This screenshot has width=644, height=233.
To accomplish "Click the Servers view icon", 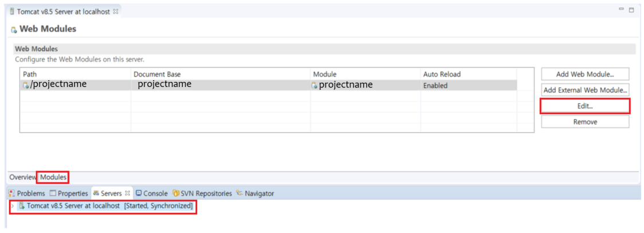I will point(96,193).
